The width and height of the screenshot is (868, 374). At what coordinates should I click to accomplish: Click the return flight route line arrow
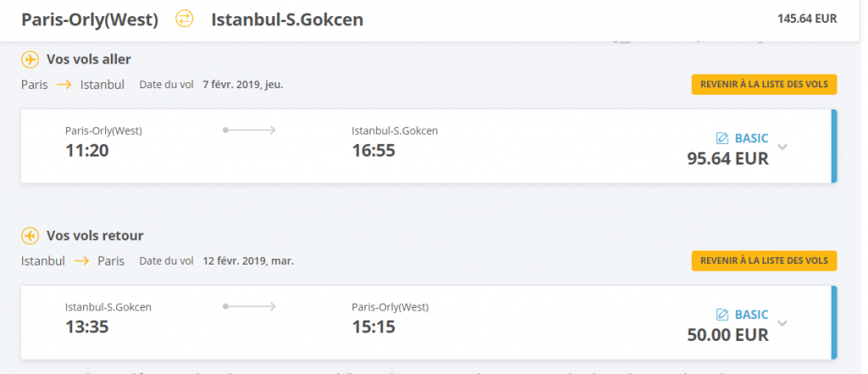249,306
